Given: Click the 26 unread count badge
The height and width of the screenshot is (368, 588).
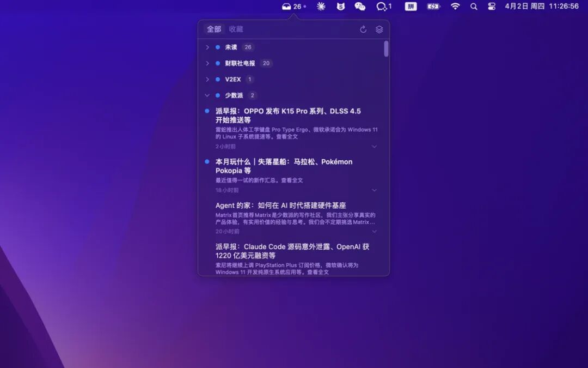Looking at the screenshot, I should pyautogui.click(x=248, y=47).
